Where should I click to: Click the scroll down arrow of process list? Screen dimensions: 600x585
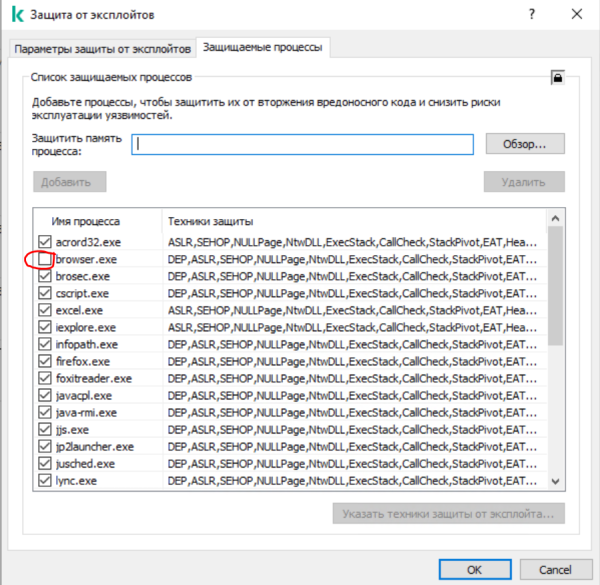pyautogui.click(x=557, y=482)
